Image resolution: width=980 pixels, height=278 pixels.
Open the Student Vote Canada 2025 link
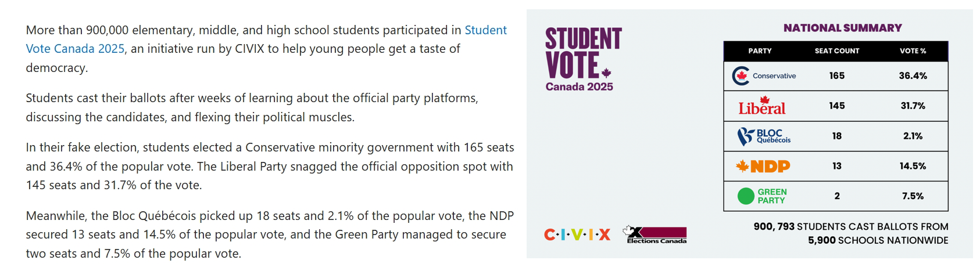click(x=485, y=30)
